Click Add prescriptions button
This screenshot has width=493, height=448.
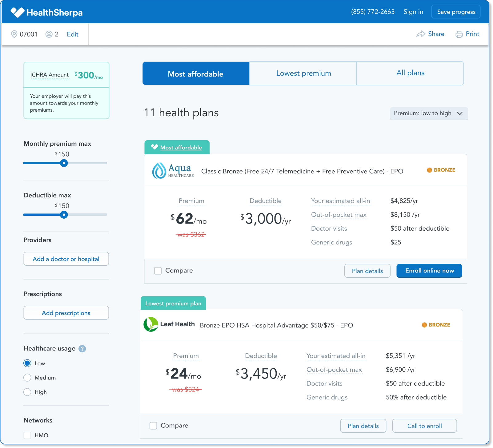pos(66,313)
